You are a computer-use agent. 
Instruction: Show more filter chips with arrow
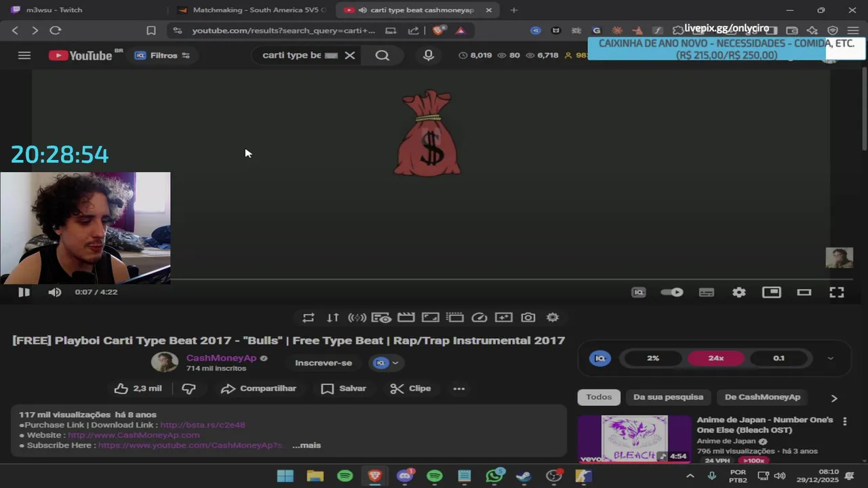[834, 398]
